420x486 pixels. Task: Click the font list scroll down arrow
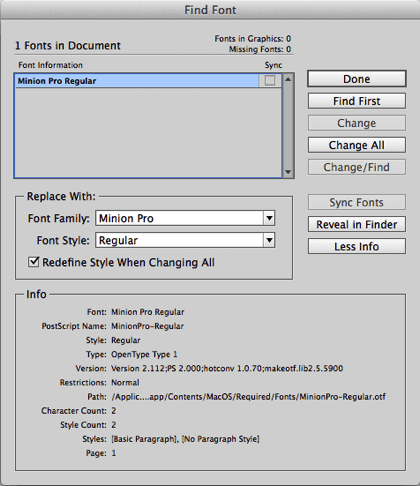tap(288, 172)
